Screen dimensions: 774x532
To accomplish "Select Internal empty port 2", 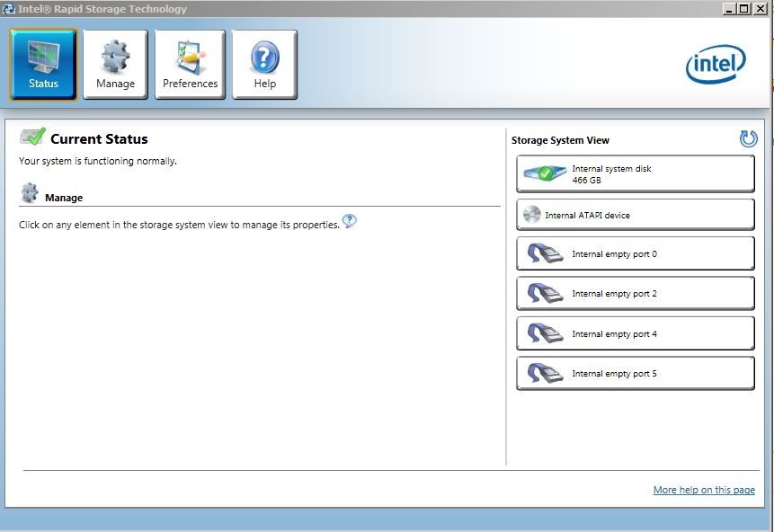I will (x=636, y=293).
